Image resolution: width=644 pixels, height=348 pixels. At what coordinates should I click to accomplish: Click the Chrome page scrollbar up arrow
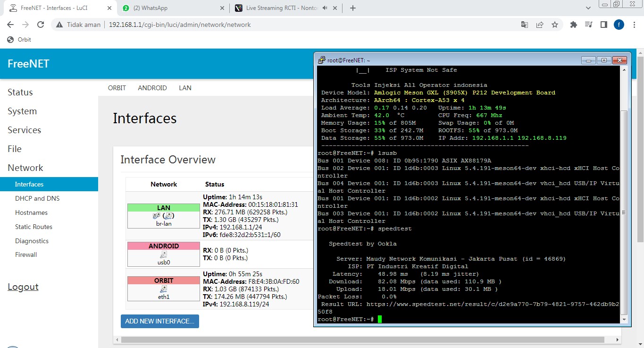coord(640,52)
